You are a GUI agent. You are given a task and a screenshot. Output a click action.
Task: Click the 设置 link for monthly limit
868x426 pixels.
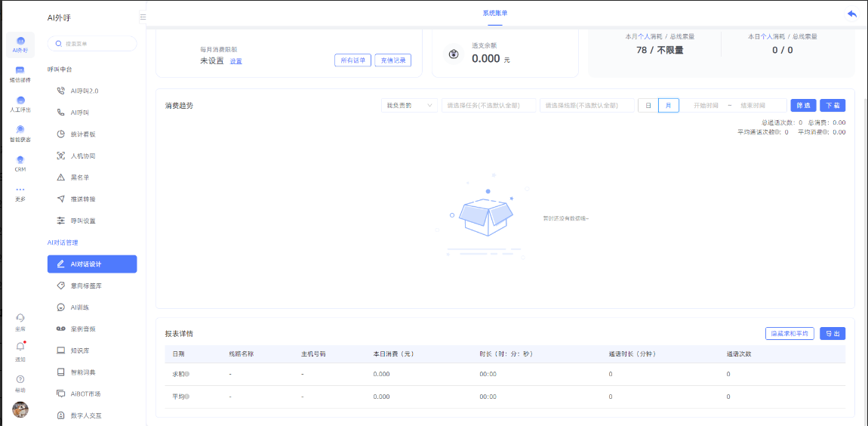(236, 61)
